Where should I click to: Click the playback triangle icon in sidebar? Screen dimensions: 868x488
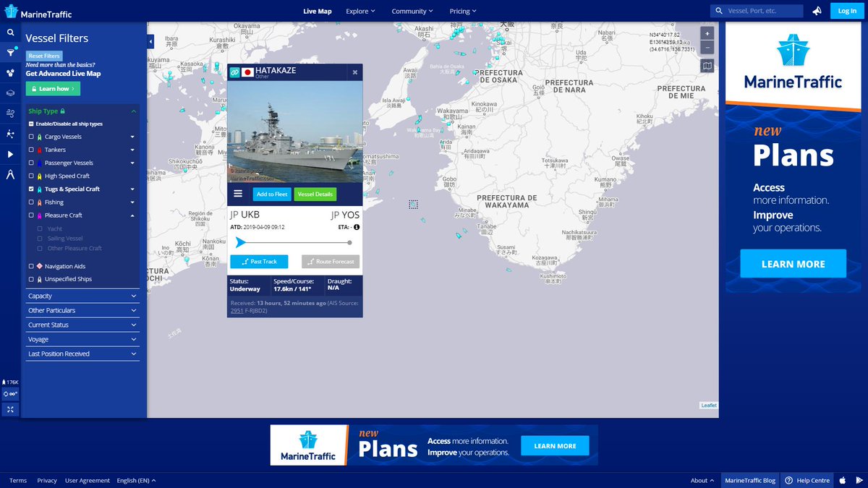10,154
